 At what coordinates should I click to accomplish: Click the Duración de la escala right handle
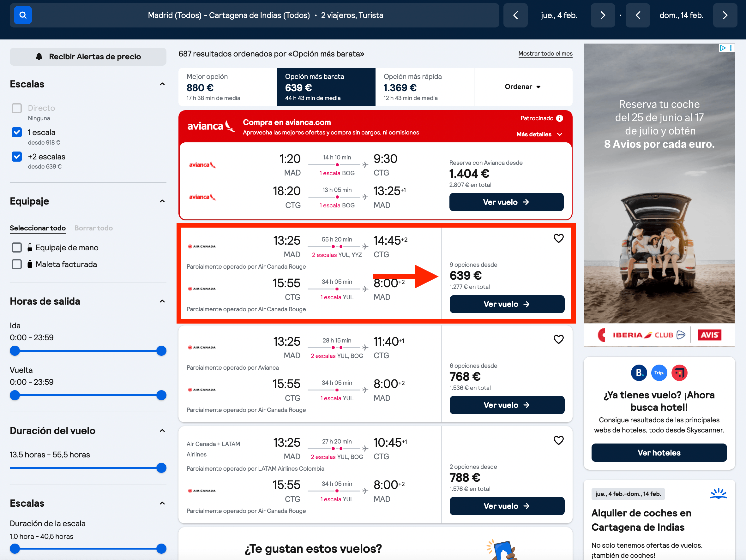click(x=161, y=549)
